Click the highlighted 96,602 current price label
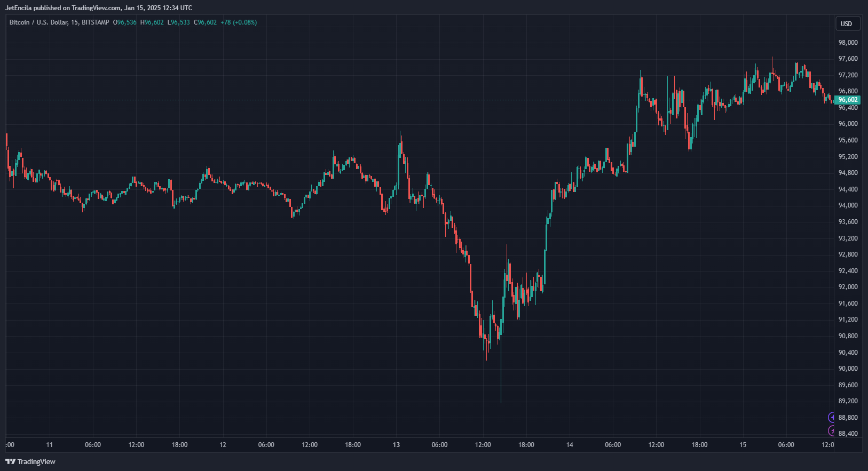868x471 pixels. (847, 100)
